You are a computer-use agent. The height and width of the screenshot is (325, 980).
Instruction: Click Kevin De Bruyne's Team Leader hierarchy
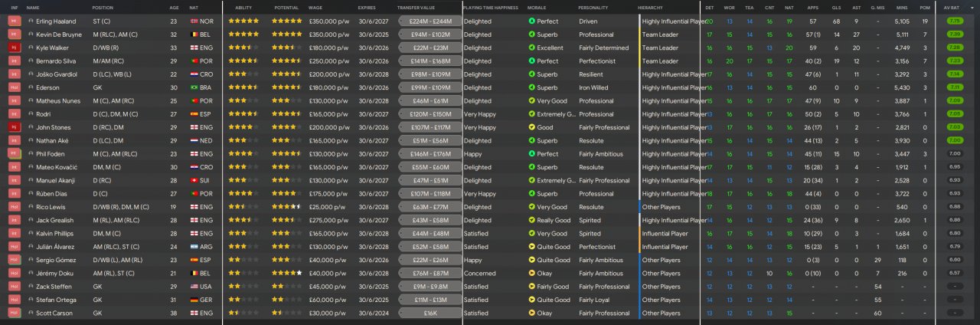(x=660, y=34)
